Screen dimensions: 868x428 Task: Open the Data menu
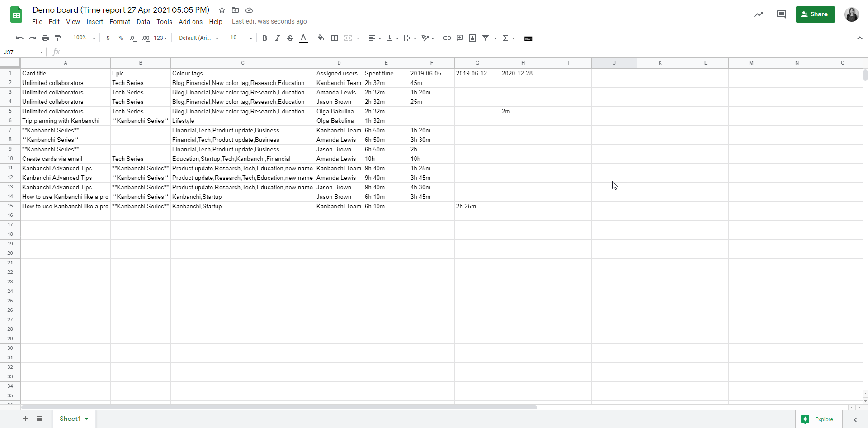pos(143,22)
